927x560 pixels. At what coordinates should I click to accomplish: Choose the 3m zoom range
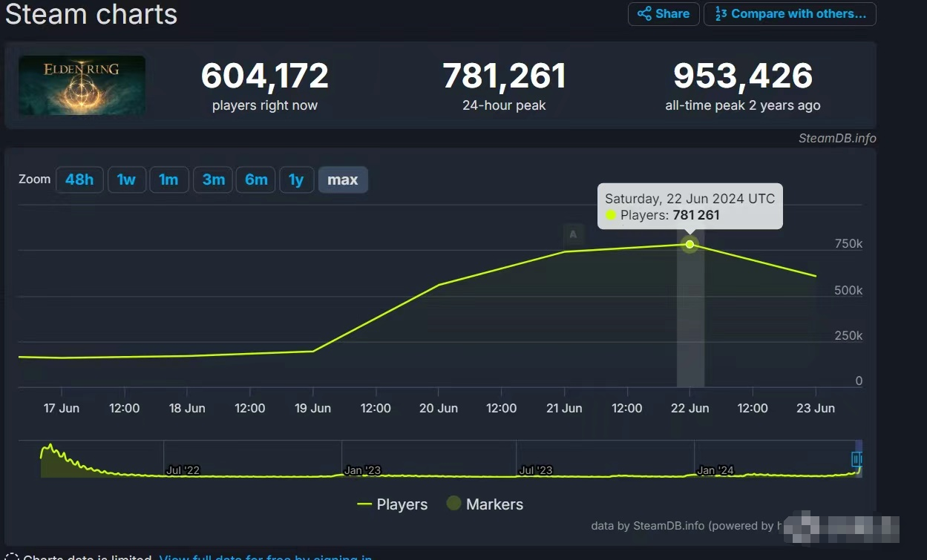coord(213,179)
